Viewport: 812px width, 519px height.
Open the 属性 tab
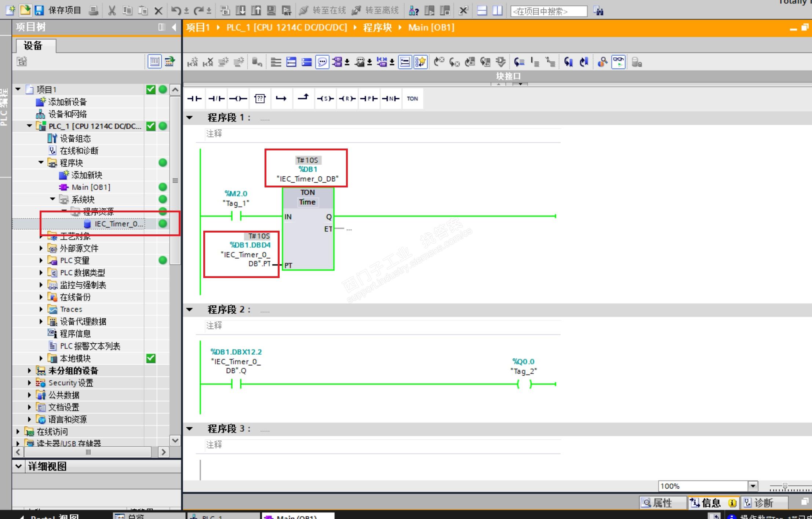pyautogui.click(x=662, y=502)
